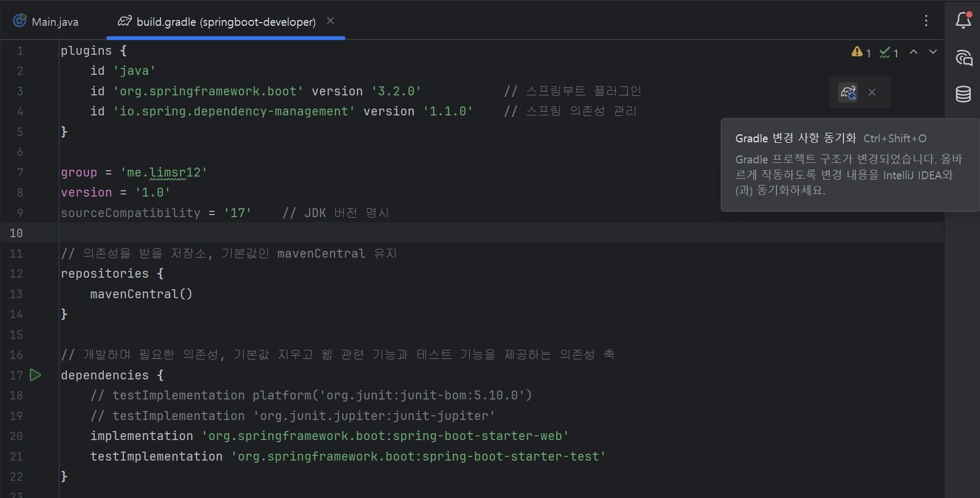Click version string '1.1.0'
Viewport: 980px width, 498px height.
click(x=448, y=111)
